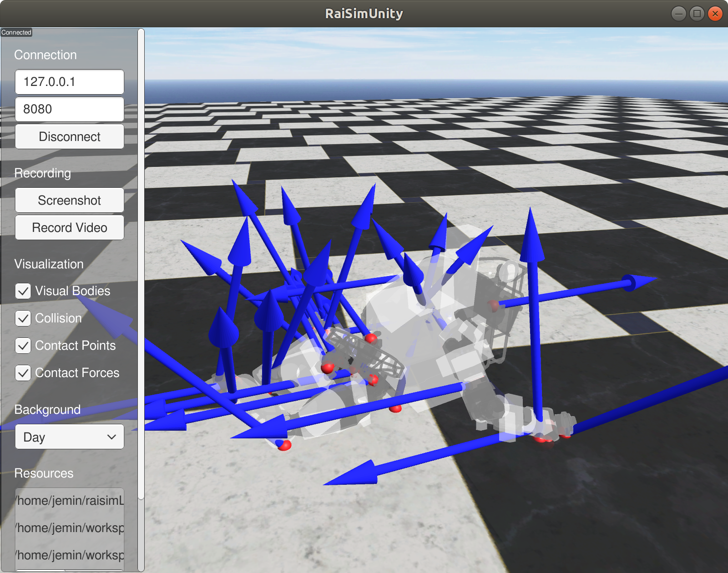Edit the IP address field 127.0.0.1
The width and height of the screenshot is (728, 573).
click(x=69, y=82)
